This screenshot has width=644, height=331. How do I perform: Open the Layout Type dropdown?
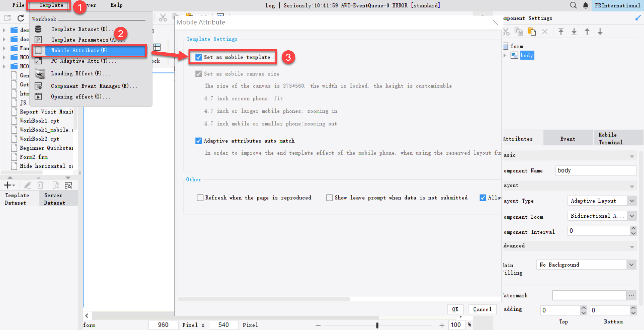click(x=632, y=201)
